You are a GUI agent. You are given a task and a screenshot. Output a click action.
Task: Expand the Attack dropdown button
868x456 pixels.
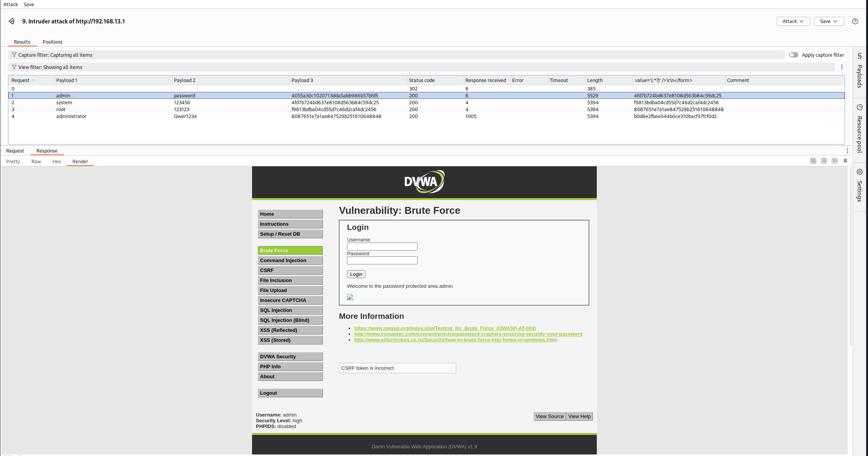pos(793,21)
